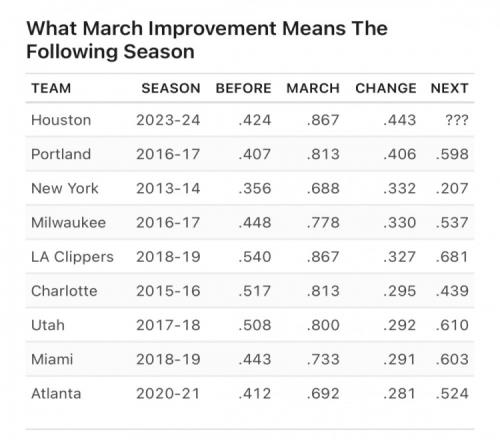Select the Portland team cell
500x440 pixels.
pos(61,154)
